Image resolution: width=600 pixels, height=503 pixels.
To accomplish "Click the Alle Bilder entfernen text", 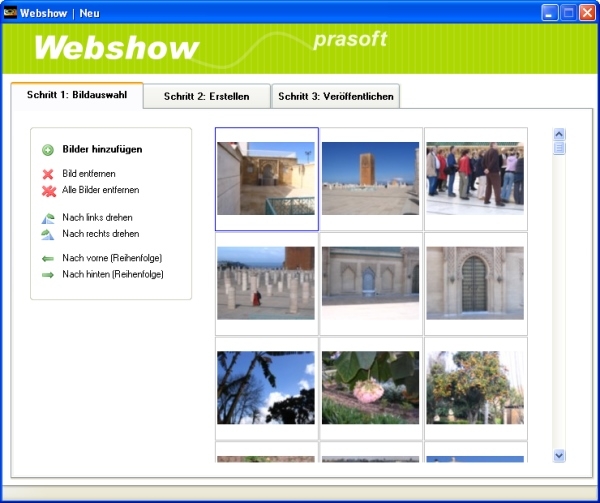I will click(100, 190).
